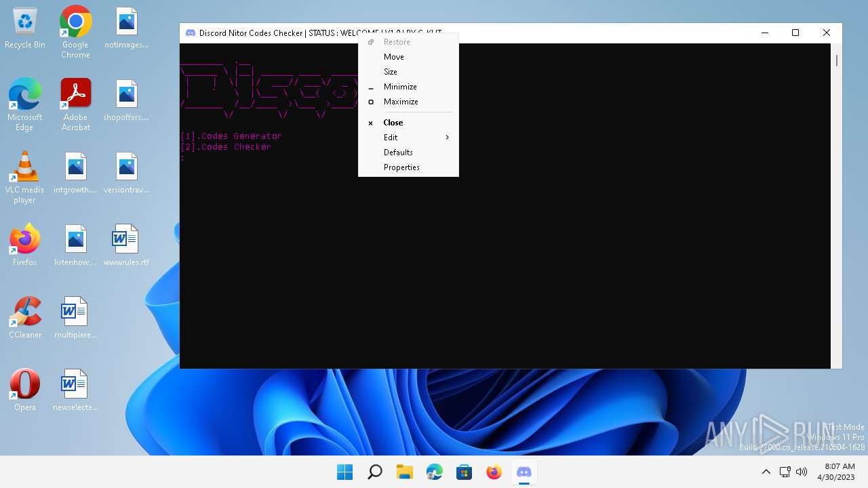Select the newselecte Word document
This screenshot has width=868, height=488.
[x=75, y=391]
